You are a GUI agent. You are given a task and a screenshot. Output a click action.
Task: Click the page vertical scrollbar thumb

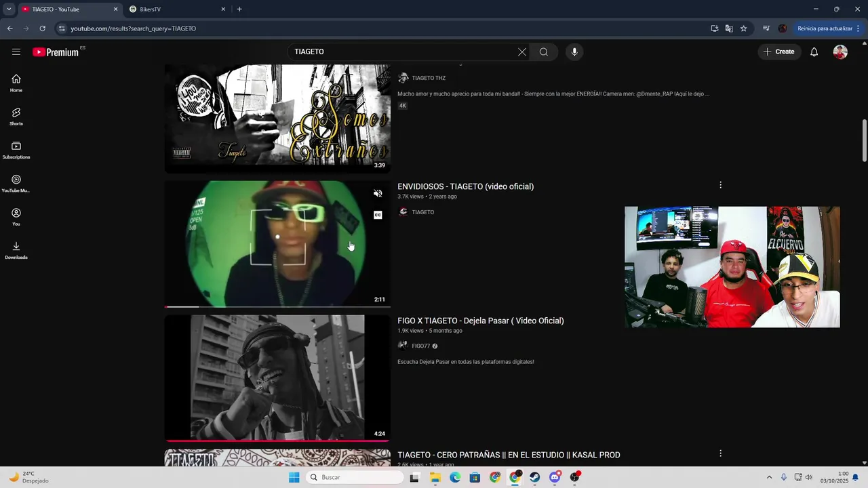[864, 140]
